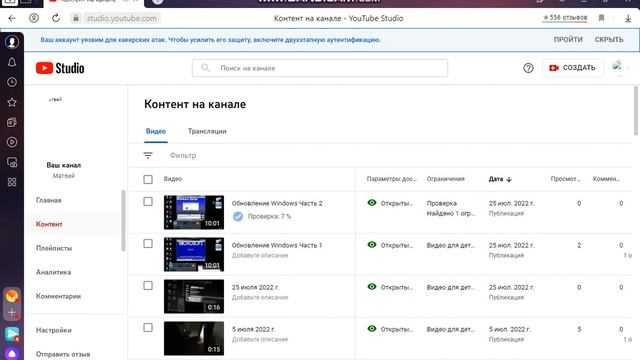Check the Обновление Windows Часть 1 row

tap(148, 244)
